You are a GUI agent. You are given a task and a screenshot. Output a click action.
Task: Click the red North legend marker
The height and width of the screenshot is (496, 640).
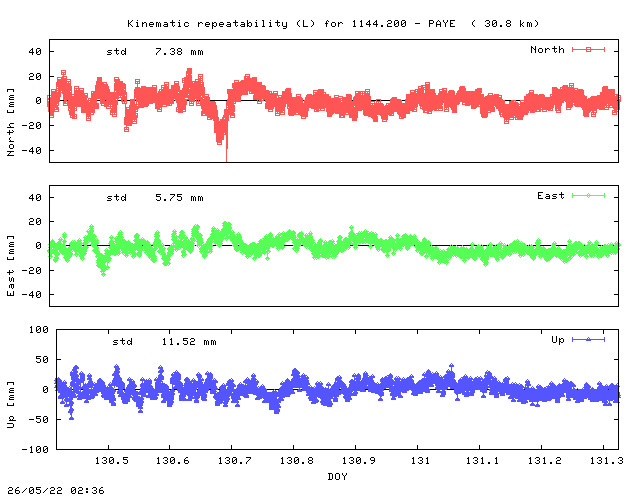[x=588, y=50]
